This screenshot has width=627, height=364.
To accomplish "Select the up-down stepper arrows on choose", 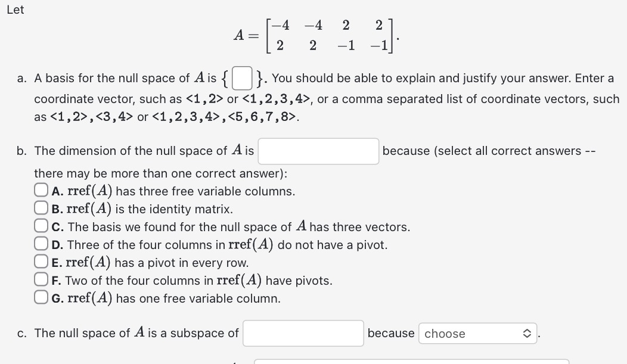I will (527, 334).
